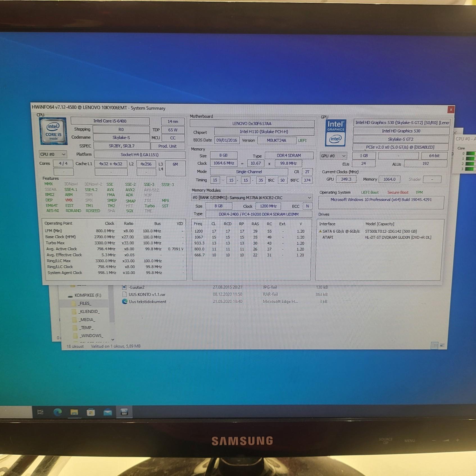Click the Intel Graphics logo
476x476 pixels.
[335, 133]
